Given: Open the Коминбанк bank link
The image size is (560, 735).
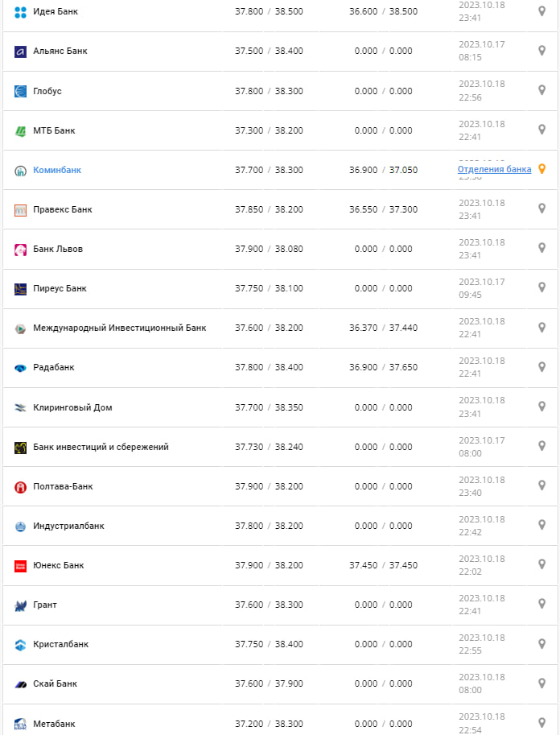Looking at the screenshot, I should [57, 170].
